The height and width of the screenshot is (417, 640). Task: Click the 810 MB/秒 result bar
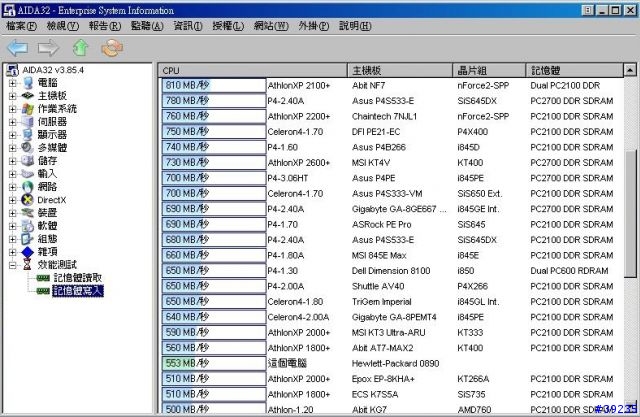(214, 85)
